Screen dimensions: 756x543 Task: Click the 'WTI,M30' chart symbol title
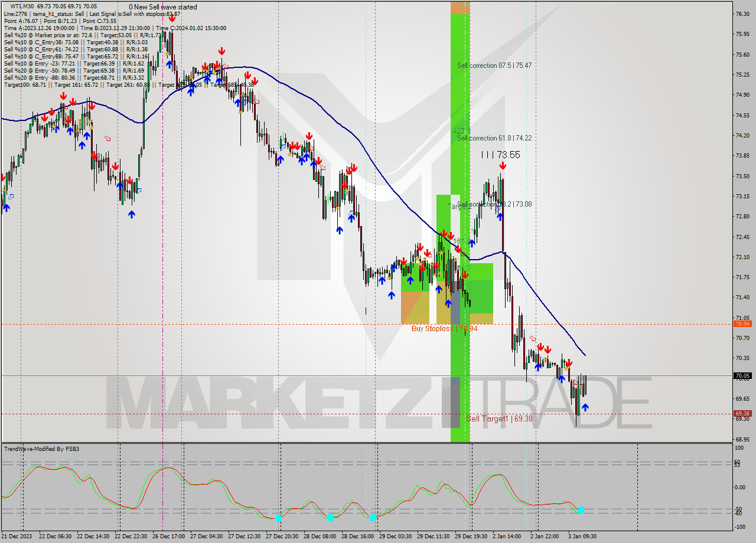[x=22, y=6]
